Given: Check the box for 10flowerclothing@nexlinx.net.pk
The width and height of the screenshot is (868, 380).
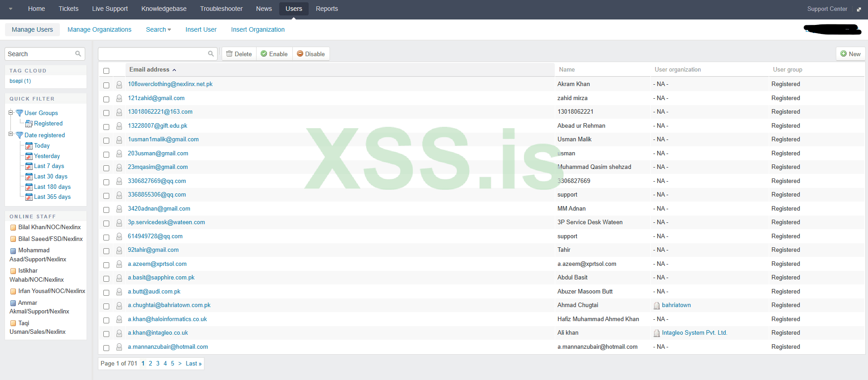Looking at the screenshot, I should tap(106, 85).
